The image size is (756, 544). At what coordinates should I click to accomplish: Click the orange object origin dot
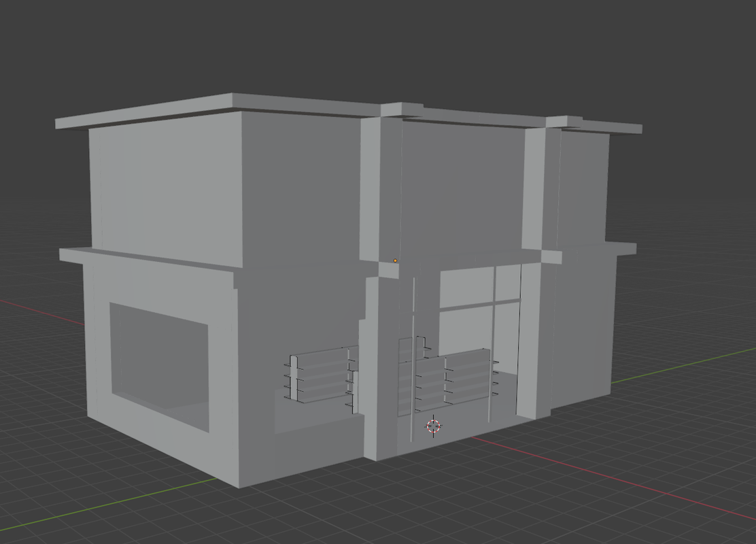[x=396, y=261]
